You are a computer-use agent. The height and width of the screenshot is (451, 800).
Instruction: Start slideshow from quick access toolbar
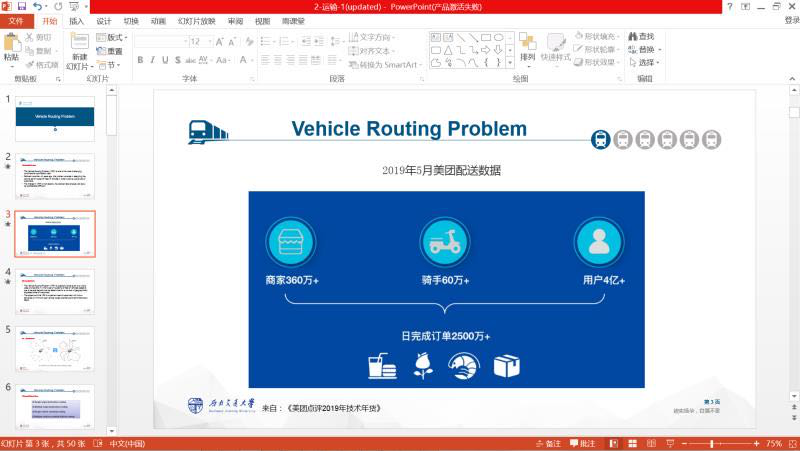pyautogui.click(x=74, y=6)
